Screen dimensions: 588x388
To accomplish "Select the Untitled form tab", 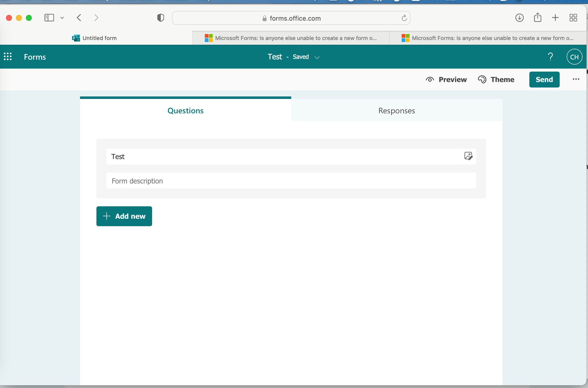I will point(96,38).
